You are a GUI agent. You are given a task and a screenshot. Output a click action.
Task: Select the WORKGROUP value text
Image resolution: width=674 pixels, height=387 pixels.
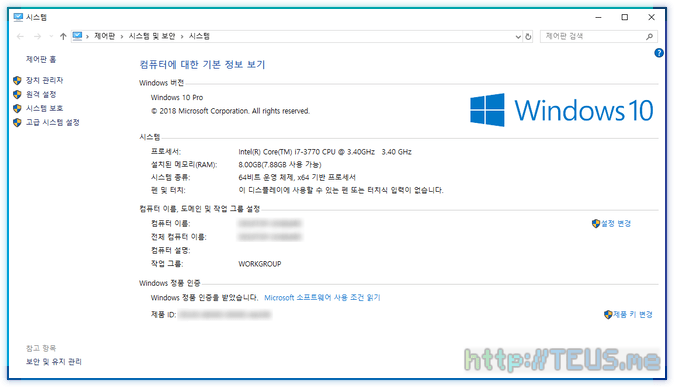(x=260, y=264)
